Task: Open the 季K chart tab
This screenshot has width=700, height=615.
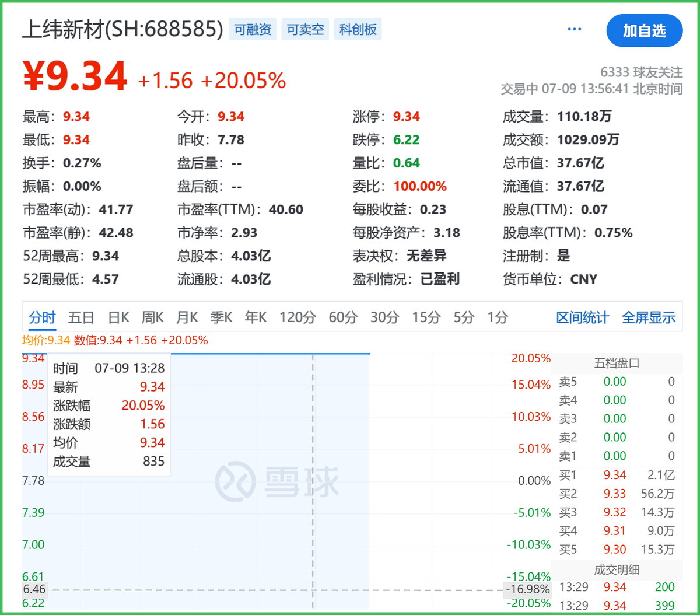Action: [x=221, y=317]
